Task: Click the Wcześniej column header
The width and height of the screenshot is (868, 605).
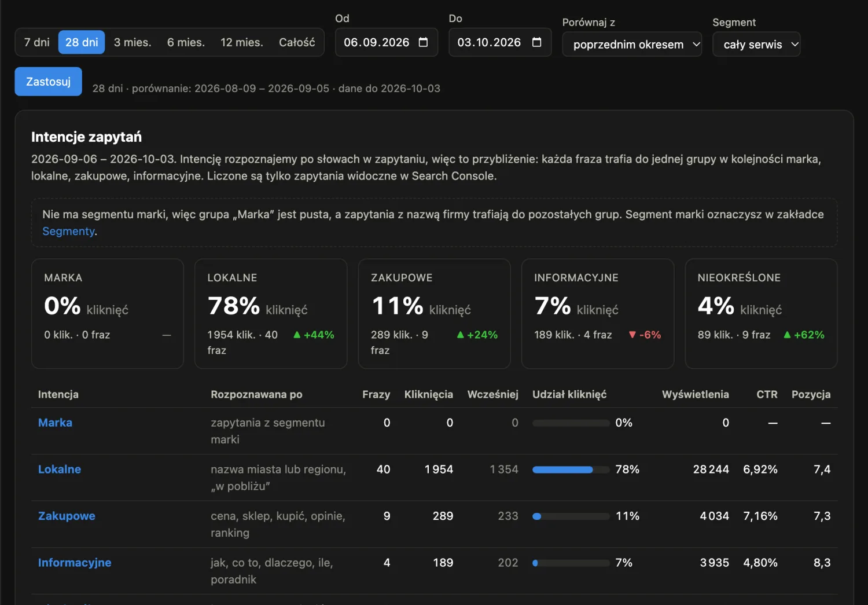Action: point(492,394)
